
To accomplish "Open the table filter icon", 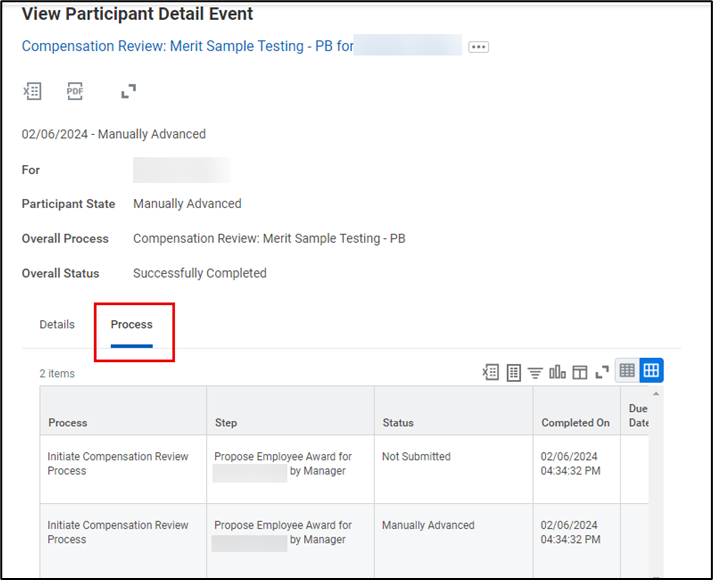I will point(535,372).
